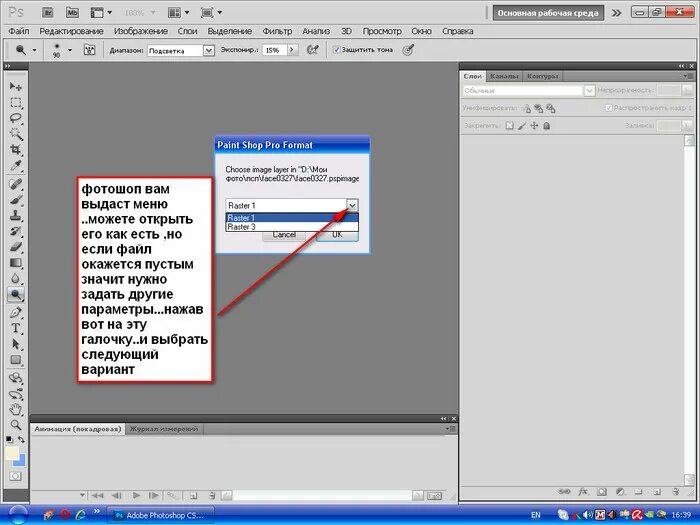Toggle lock transparent pixels in Layers
The image size is (700, 525).
pos(509,126)
